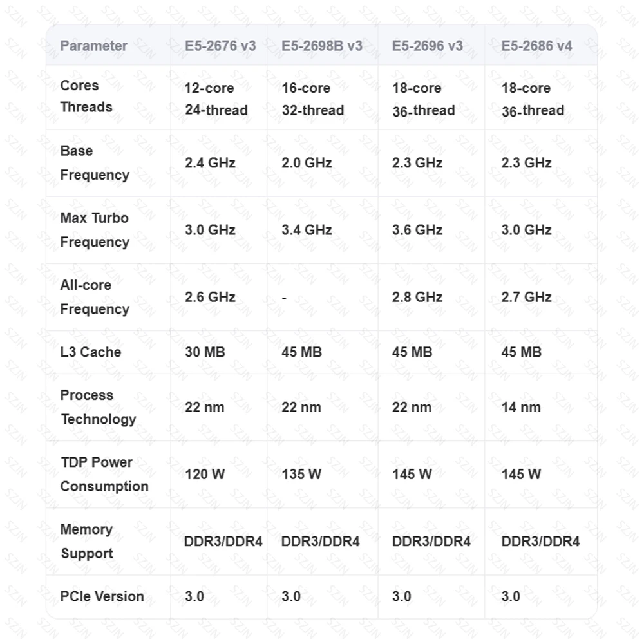This screenshot has height=644, width=644.
Task: Click the 14 nm process cell
Action: point(521,407)
